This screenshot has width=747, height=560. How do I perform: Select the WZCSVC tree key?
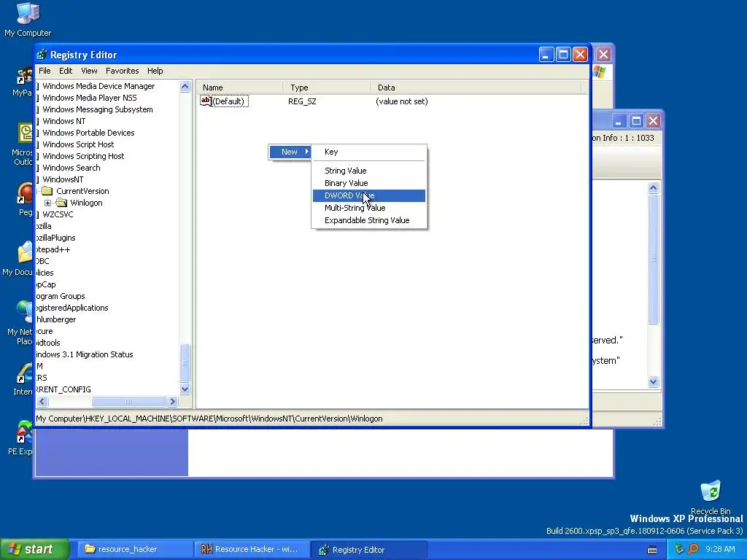tap(58, 214)
